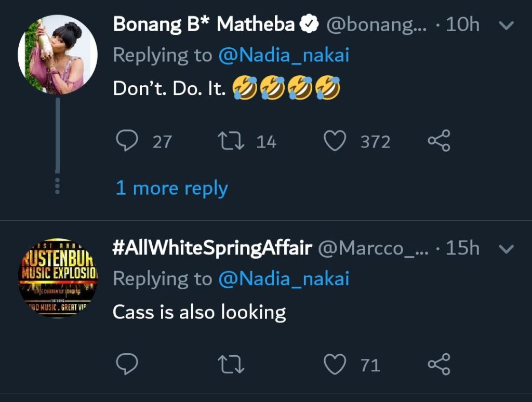Open @Nadia_nakai mention in Bonang's reply
Viewport: 532px width, 402px height.
pyautogui.click(x=284, y=55)
